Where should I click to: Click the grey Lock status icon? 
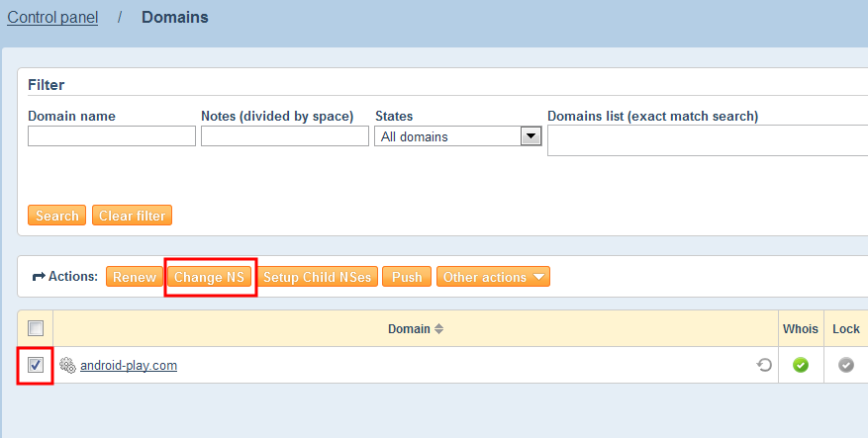[846, 365]
